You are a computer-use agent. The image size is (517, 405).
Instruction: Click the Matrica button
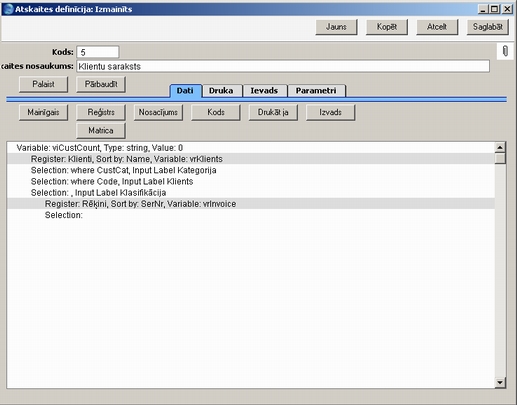tap(101, 130)
